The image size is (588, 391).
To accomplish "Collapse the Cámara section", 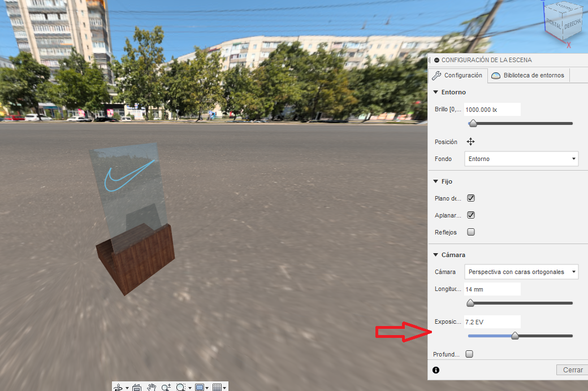I will (x=436, y=255).
